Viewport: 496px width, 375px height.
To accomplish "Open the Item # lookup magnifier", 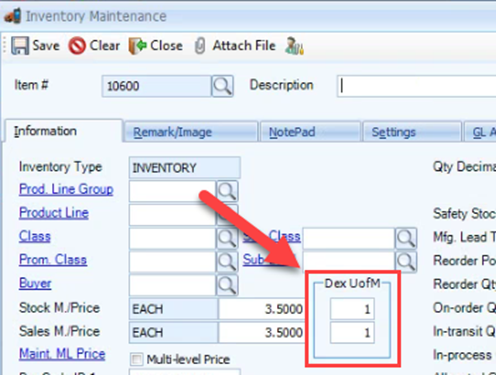I will click(222, 86).
